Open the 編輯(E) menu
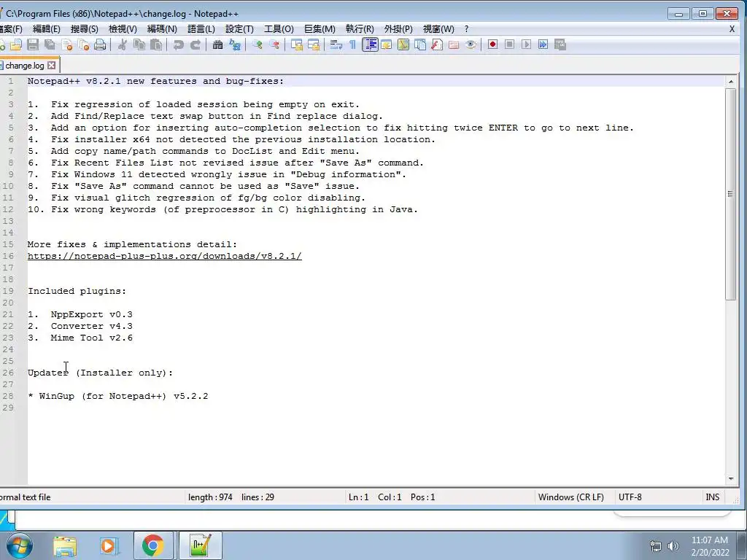The image size is (747, 560). (x=46, y=29)
